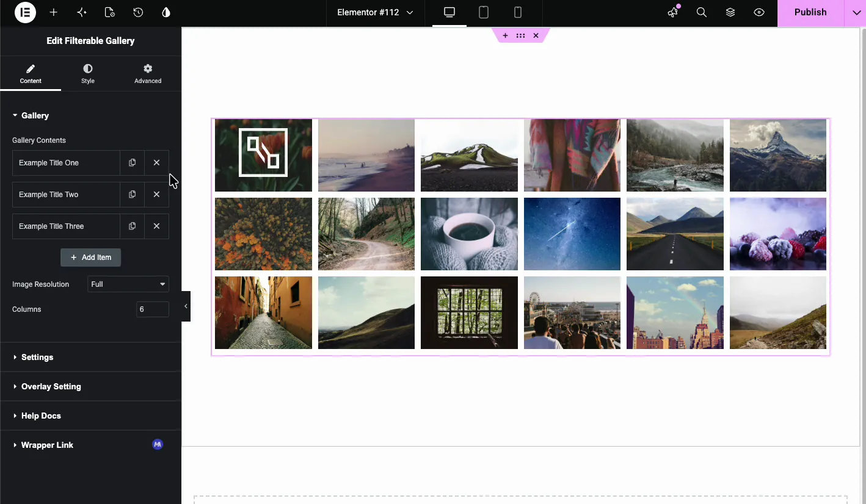
Task: Duplicate the Example Title Two item
Action: [132, 195]
